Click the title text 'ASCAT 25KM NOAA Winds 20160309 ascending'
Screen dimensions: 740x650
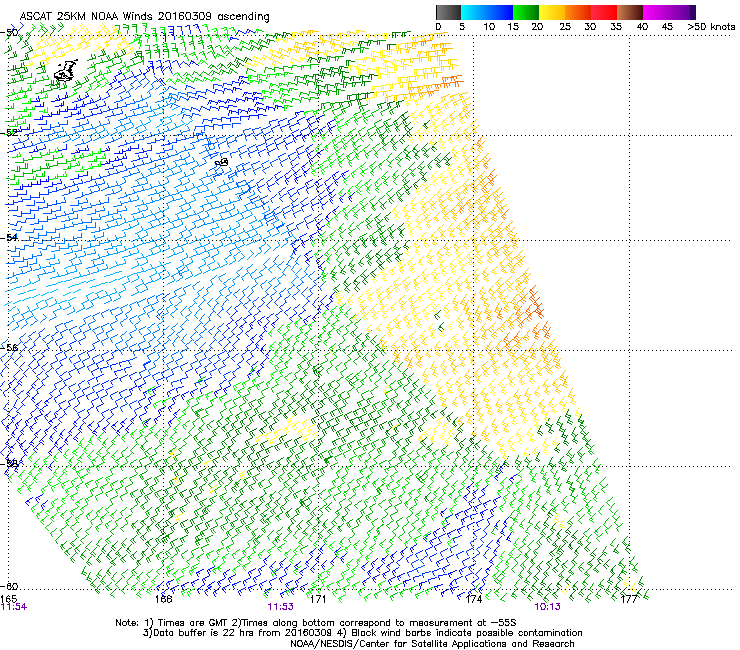[x=144, y=16]
